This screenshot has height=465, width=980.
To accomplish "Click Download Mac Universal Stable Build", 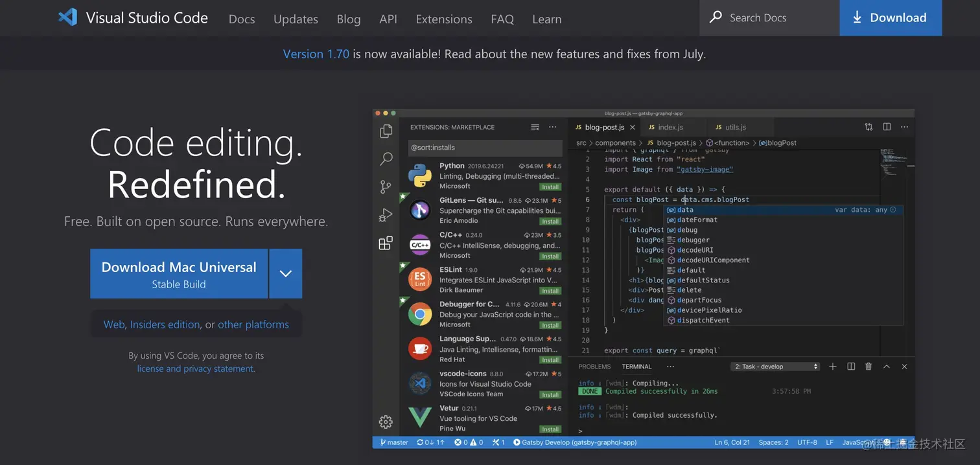I will click(179, 273).
